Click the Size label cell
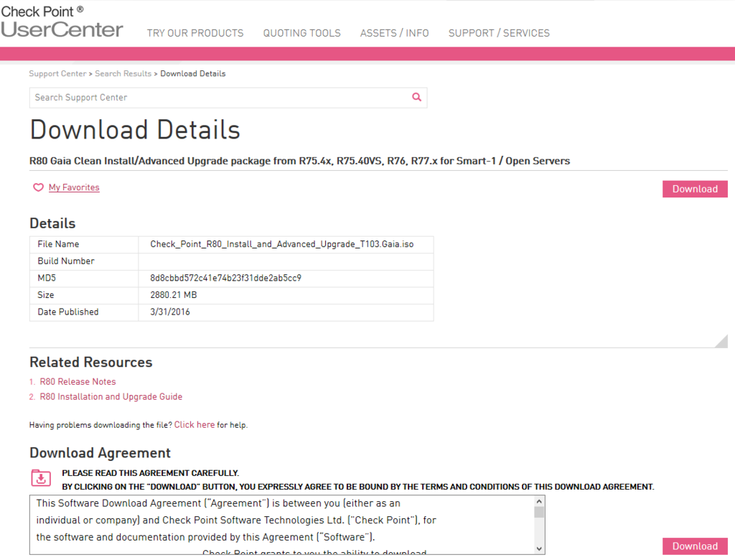 click(84, 295)
